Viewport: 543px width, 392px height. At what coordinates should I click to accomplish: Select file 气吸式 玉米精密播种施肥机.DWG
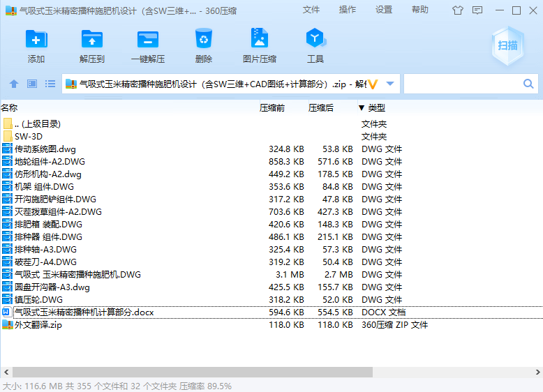click(77, 275)
